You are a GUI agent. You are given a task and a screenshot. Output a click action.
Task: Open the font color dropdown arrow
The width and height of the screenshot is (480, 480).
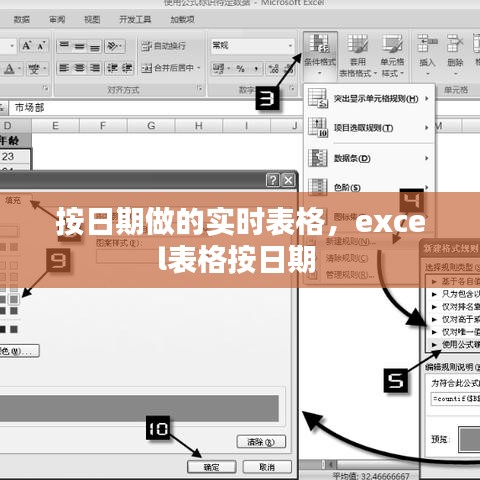[19, 69]
